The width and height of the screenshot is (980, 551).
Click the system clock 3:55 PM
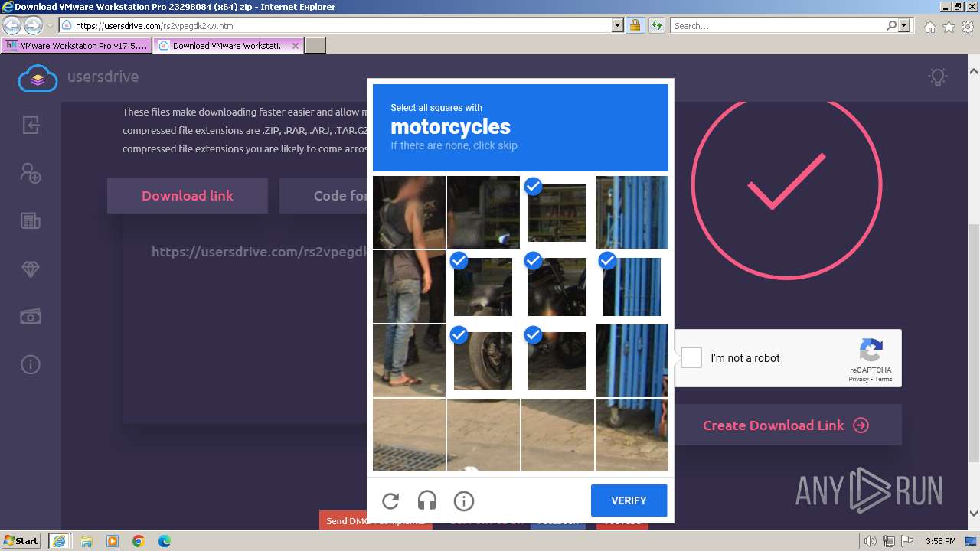tap(940, 541)
